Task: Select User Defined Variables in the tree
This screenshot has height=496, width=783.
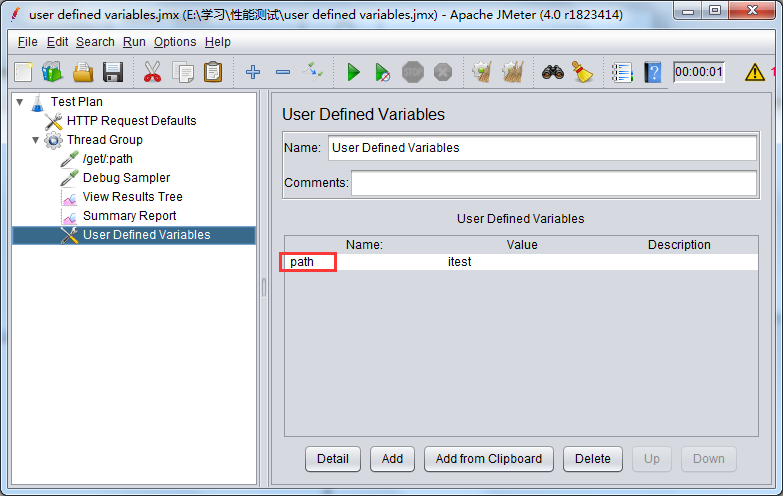Action: click(x=147, y=235)
